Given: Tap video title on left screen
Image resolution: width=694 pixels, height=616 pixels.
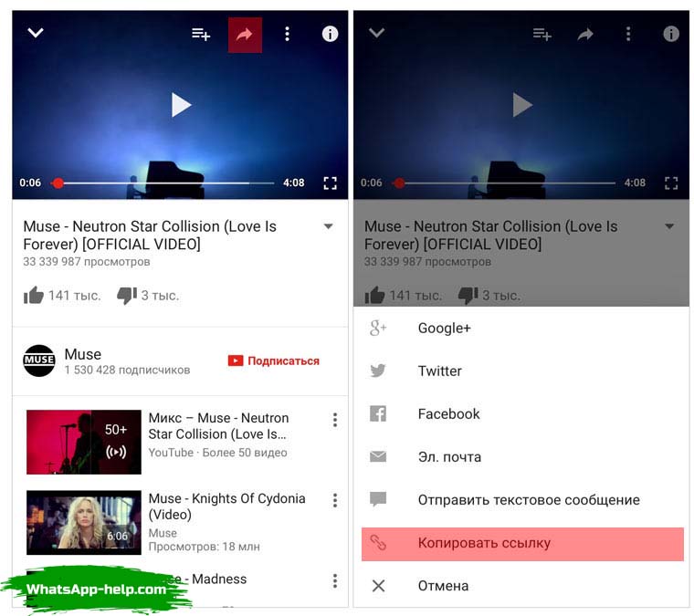Looking at the screenshot, I should (150, 235).
